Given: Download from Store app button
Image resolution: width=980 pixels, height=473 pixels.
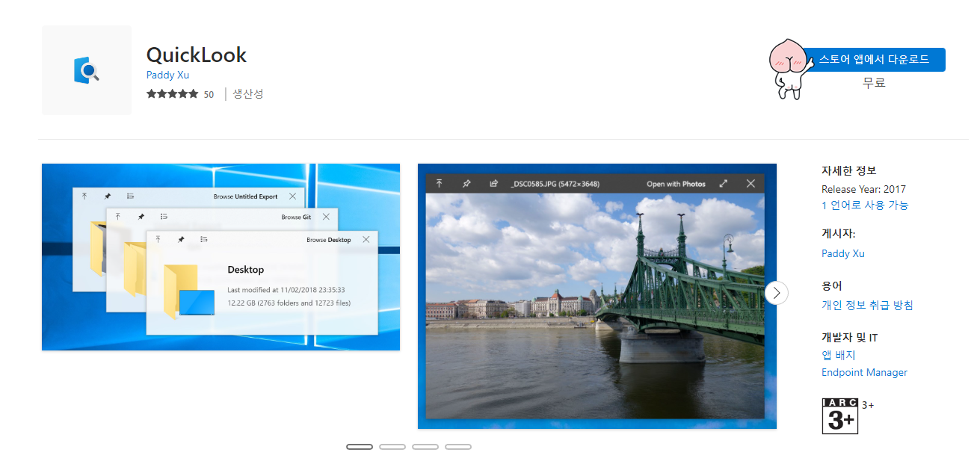Looking at the screenshot, I should tap(874, 60).
